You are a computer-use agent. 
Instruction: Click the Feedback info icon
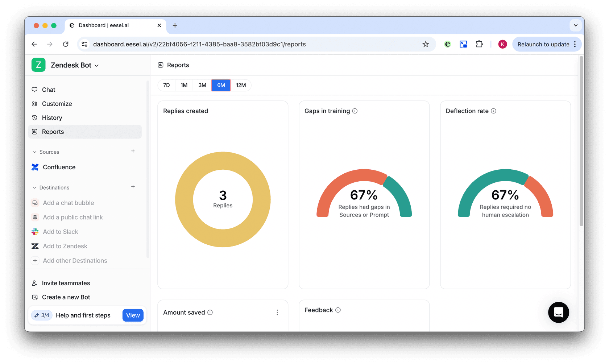(x=338, y=310)
